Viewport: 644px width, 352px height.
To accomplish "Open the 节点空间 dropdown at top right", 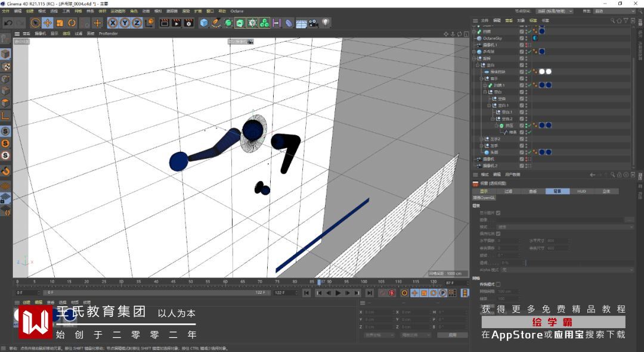I will point(555,11).
